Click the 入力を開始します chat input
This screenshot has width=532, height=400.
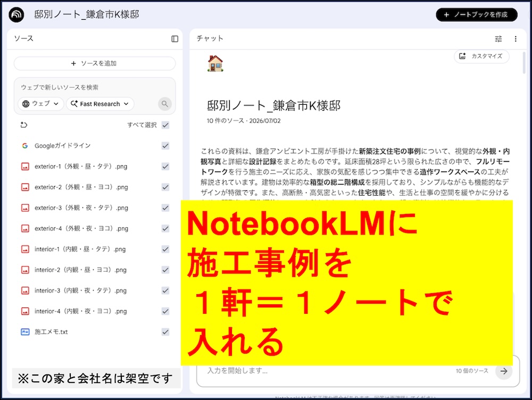pyautogui.click(x=237, y=371)
